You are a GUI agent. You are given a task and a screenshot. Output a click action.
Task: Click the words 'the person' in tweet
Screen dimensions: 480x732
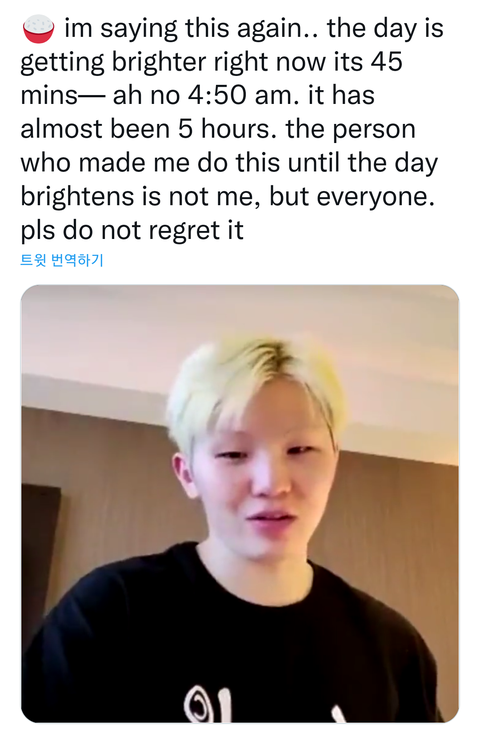coord(351,129)
